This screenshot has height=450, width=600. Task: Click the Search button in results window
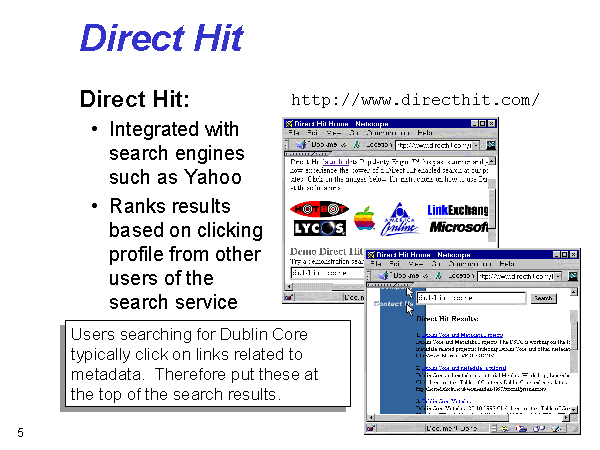[x=544, y=298]
